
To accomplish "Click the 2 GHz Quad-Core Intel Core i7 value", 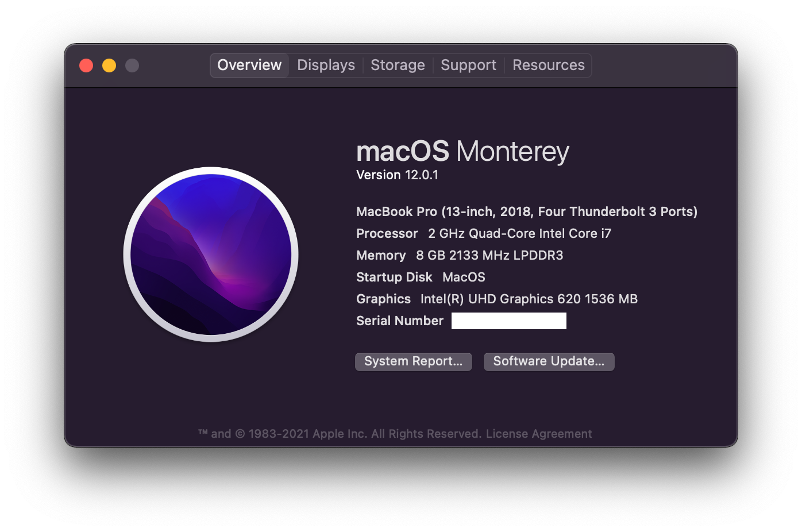I will [519, 234].
